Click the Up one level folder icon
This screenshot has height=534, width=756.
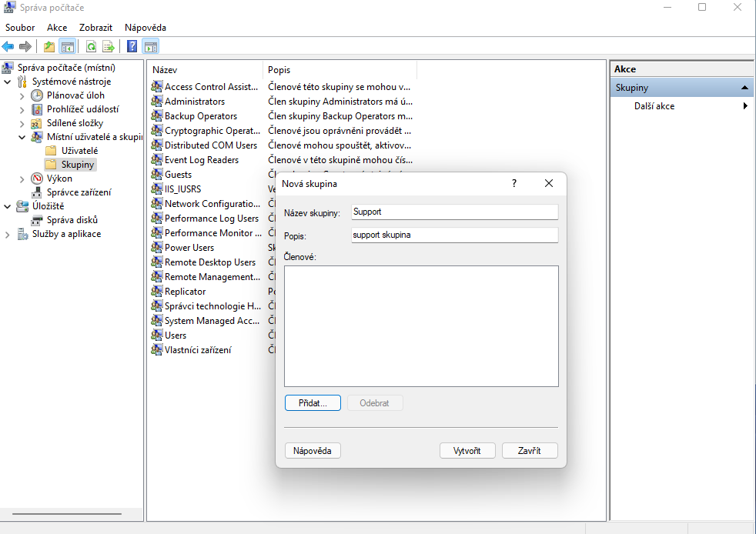[49, 46]
